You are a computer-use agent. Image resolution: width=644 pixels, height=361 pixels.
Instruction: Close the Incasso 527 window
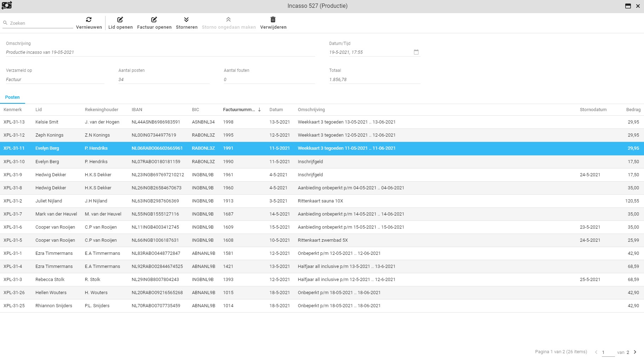point(638,6)
